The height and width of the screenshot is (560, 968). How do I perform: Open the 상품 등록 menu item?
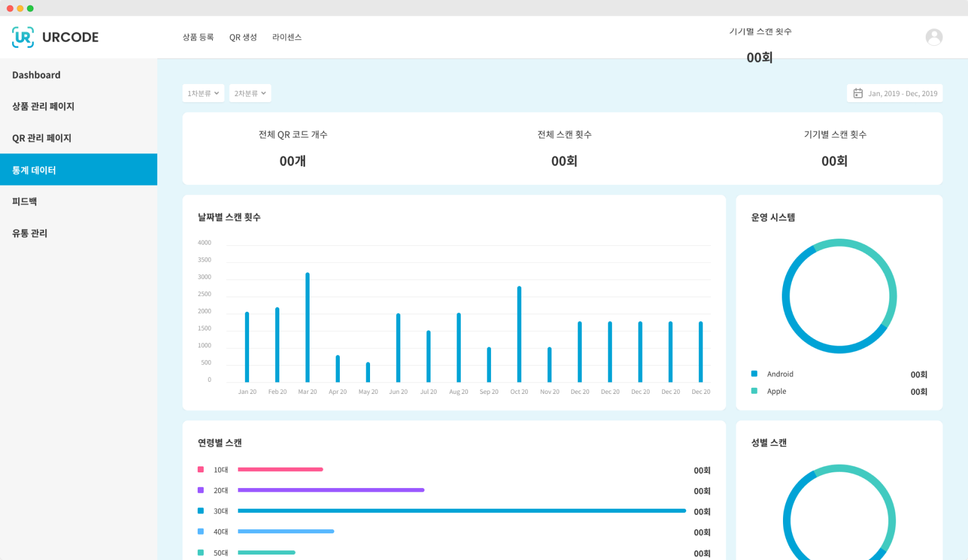(x=198, y=37)
